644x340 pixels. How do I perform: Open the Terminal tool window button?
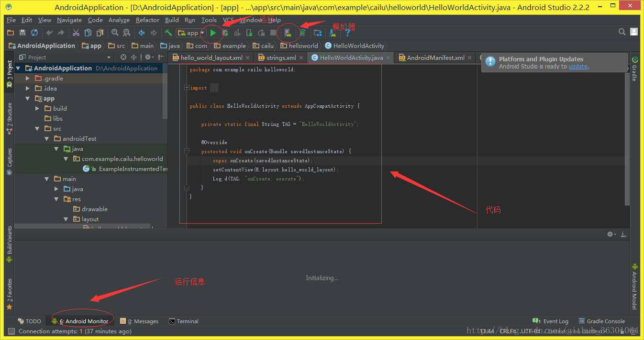184,321
